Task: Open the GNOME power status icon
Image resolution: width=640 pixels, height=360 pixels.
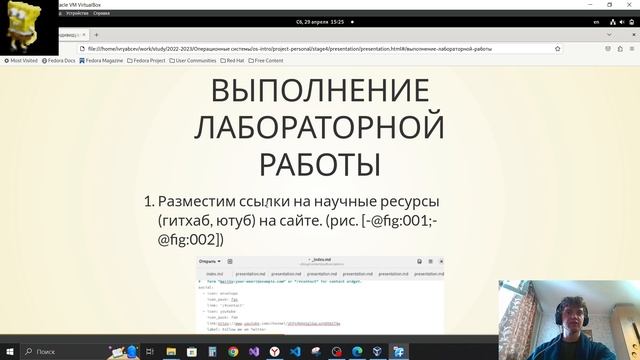Action: pyautogui.click(x=631, y=22)
